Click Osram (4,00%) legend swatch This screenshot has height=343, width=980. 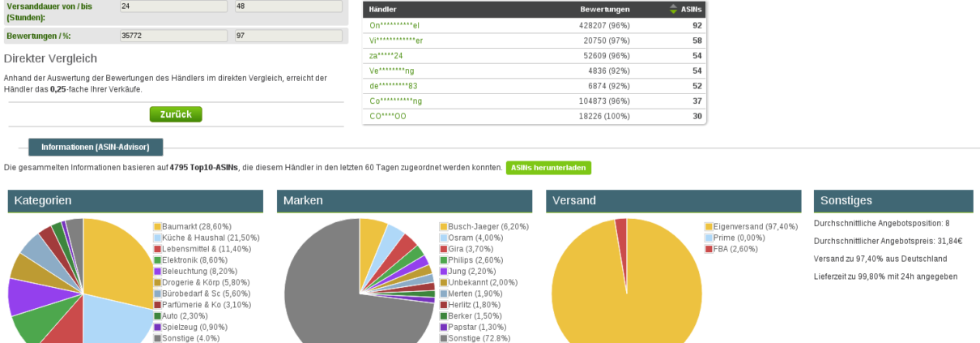[x=443, y=238]
